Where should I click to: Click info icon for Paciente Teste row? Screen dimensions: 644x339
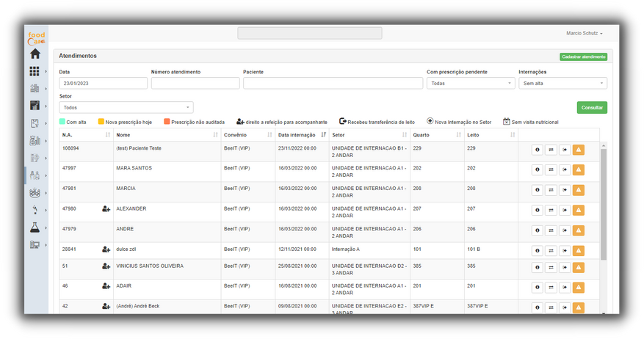pyautogui.click(x=538, y=150)
